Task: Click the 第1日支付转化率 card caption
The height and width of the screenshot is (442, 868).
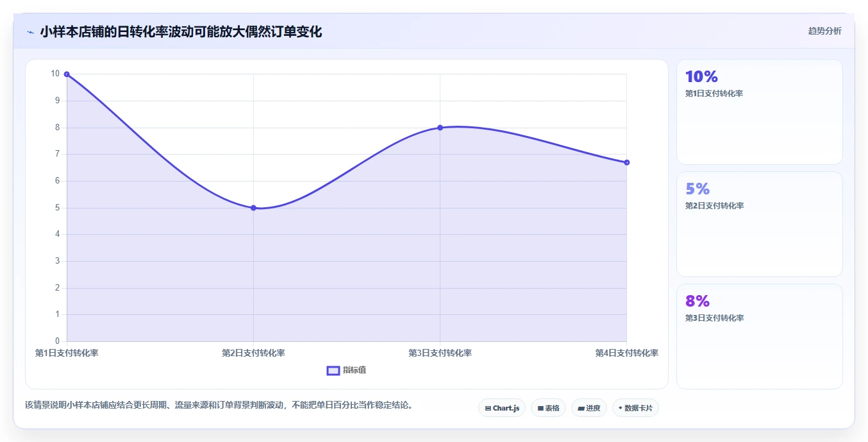Action: [x=714, y=94]
